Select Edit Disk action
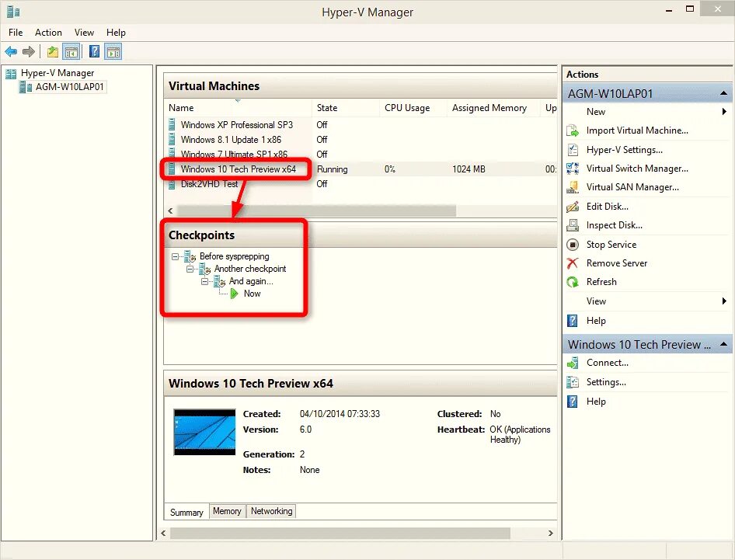 [x=606, y=206]
